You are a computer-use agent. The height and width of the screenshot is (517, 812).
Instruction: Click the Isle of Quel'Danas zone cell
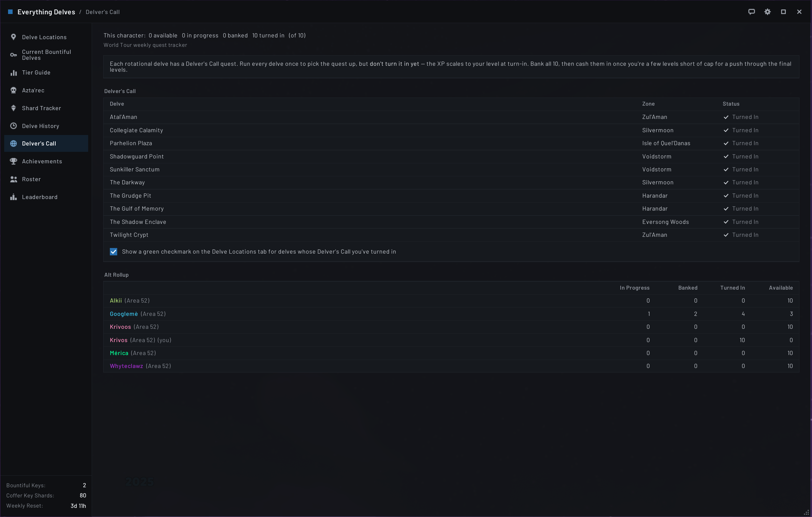(666, 143)
